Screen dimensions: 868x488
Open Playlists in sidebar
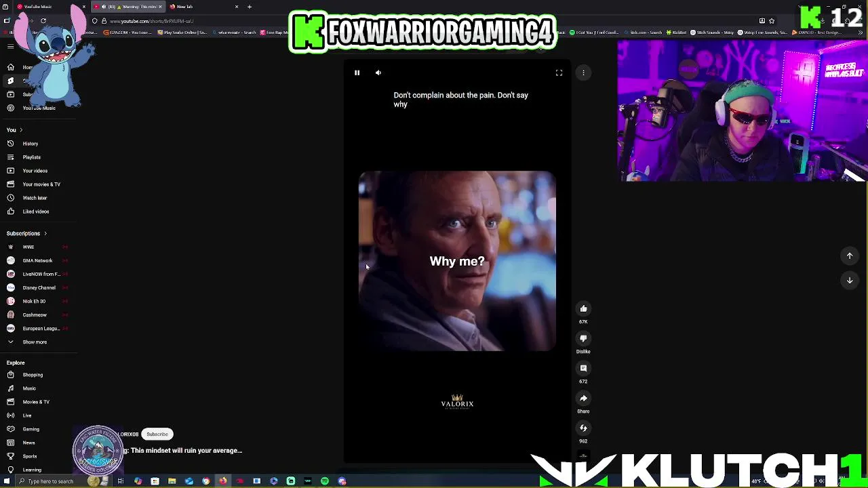pyautogui.click(x=31, y=157)
